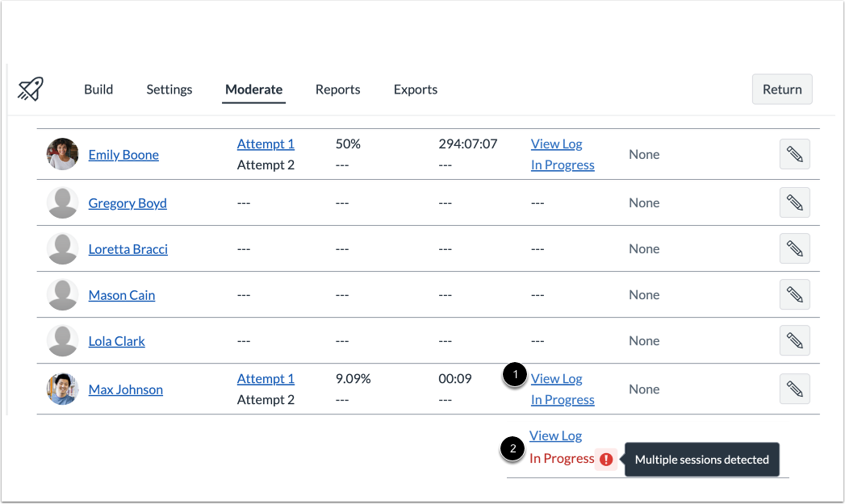Screen dimensions: 845x504
Task: Click the rocket quiz icon
Action: click(x=31, y=89)
